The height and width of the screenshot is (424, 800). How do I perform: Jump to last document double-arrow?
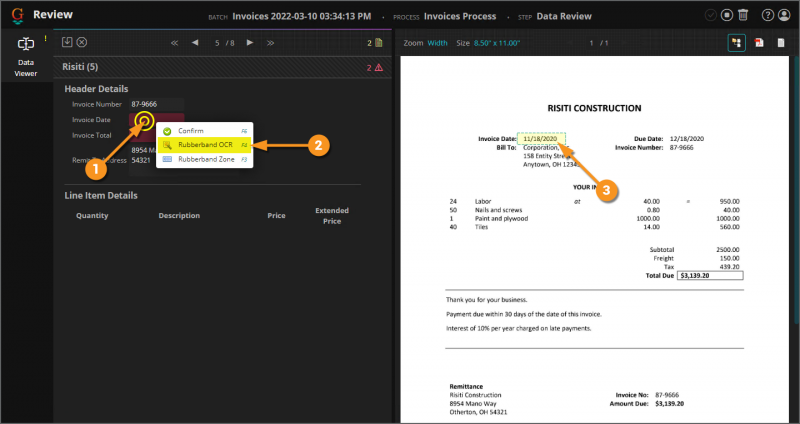point(270,43)
